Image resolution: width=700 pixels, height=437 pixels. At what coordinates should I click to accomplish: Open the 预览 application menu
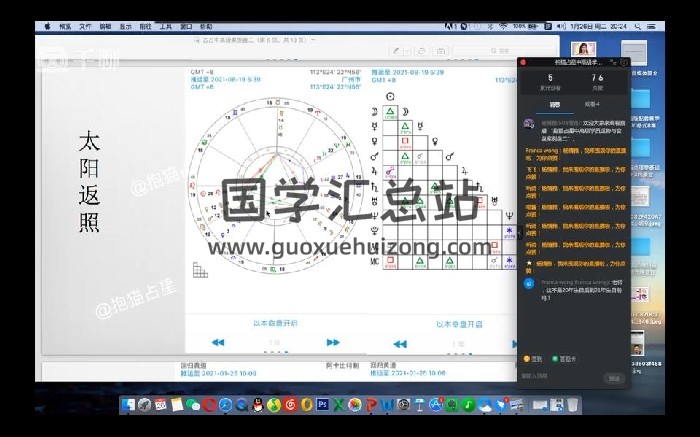(65, 27)
